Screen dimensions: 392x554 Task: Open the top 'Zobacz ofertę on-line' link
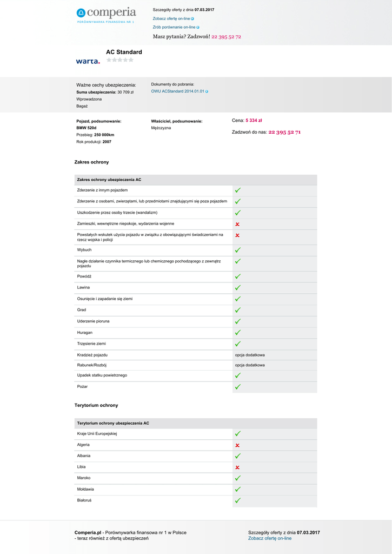tap(171, 18)
